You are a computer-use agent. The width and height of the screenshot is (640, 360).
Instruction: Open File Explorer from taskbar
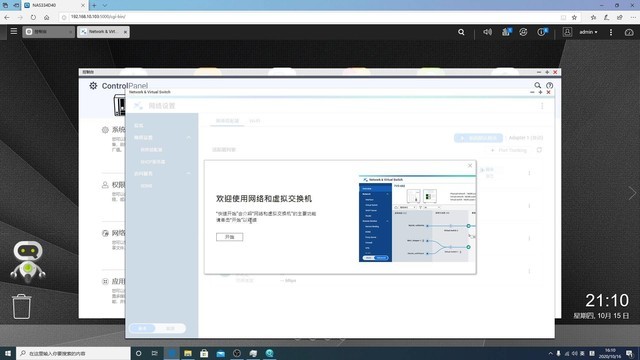point(188,353)
